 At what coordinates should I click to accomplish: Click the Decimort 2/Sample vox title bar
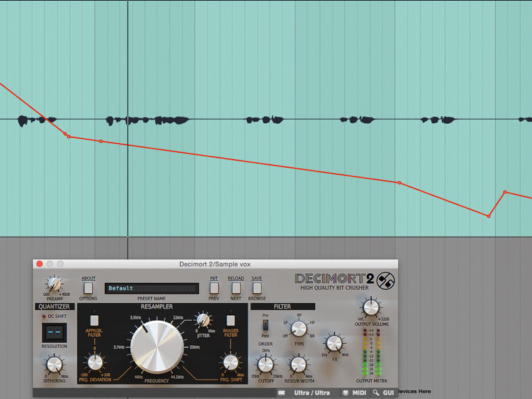click(x=215, y=264)
